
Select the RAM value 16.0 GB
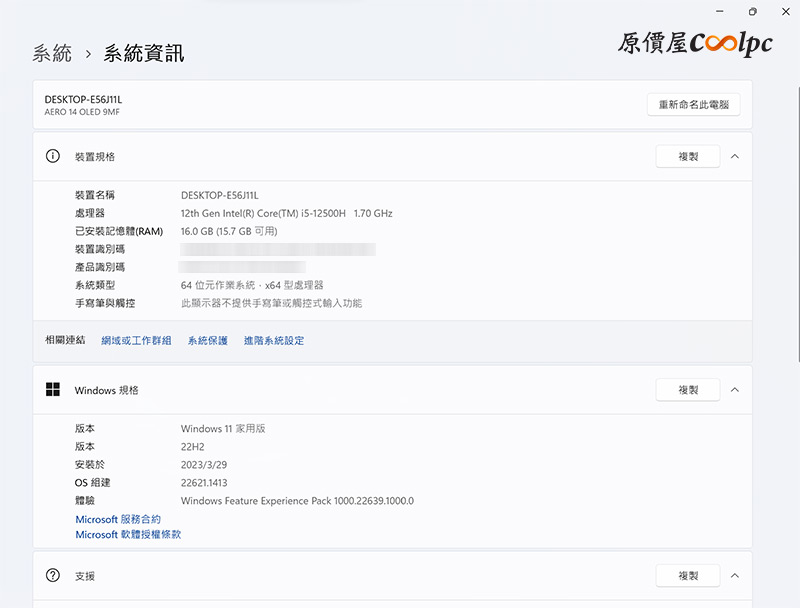pos(229,231)
